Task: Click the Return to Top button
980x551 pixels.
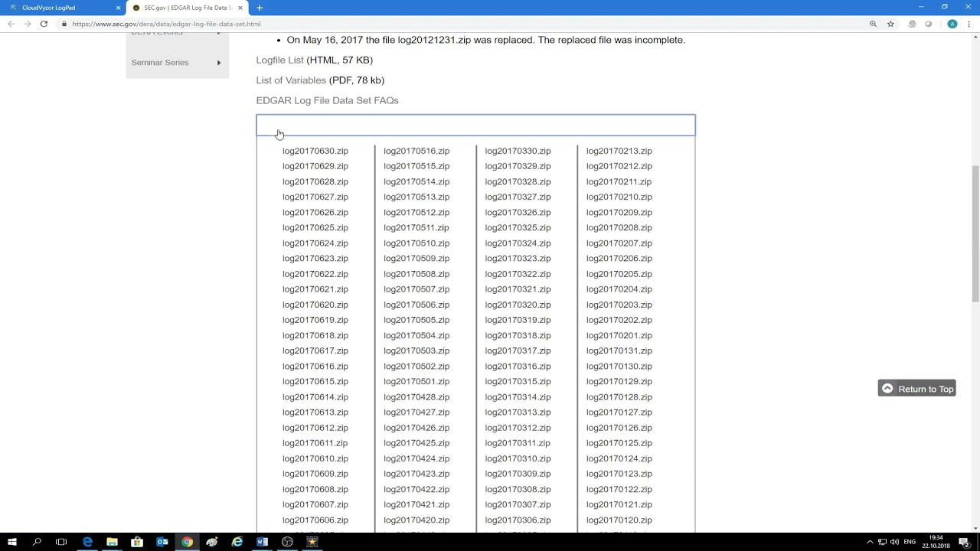Action: [916, 389]
